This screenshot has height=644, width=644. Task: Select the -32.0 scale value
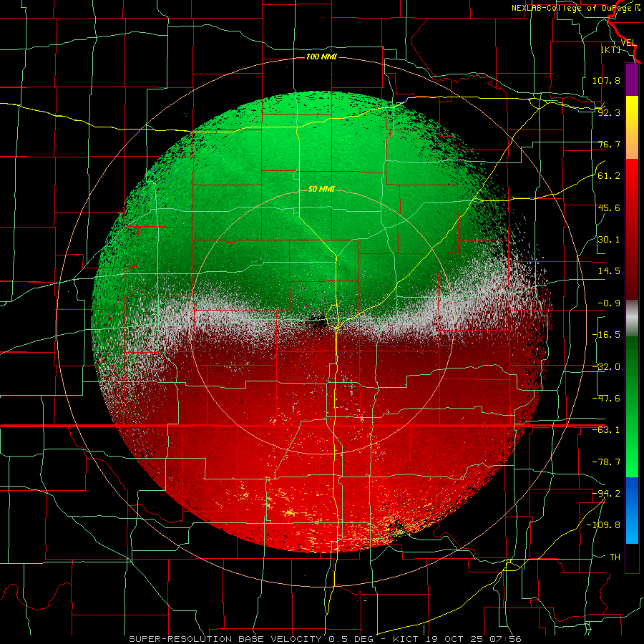606,367
